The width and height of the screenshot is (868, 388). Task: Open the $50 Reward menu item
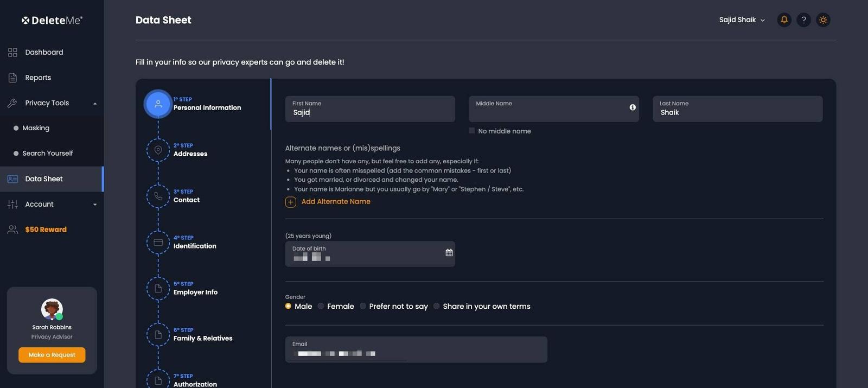(52, 230)
